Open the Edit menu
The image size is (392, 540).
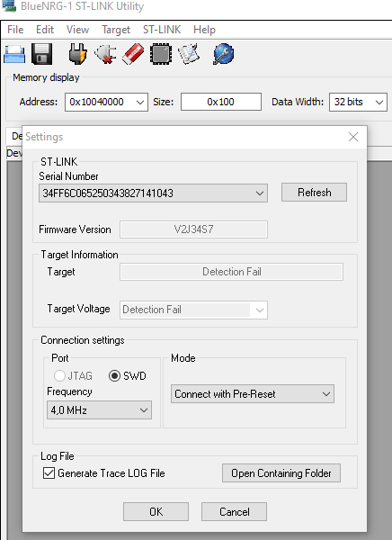(x=45, y=30)
